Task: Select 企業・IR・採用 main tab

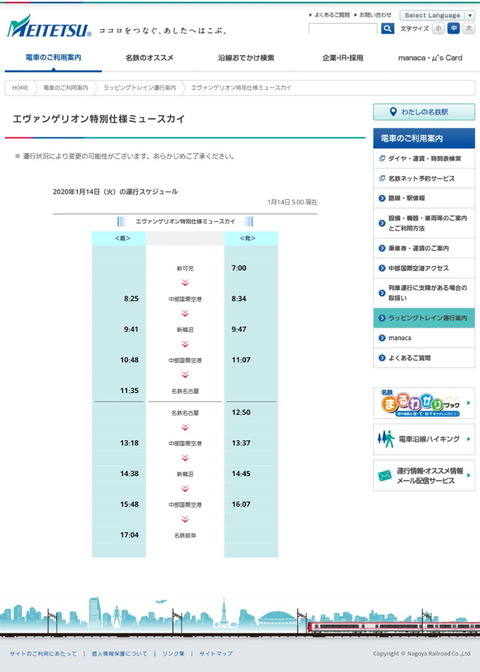Action: (342, 58)
